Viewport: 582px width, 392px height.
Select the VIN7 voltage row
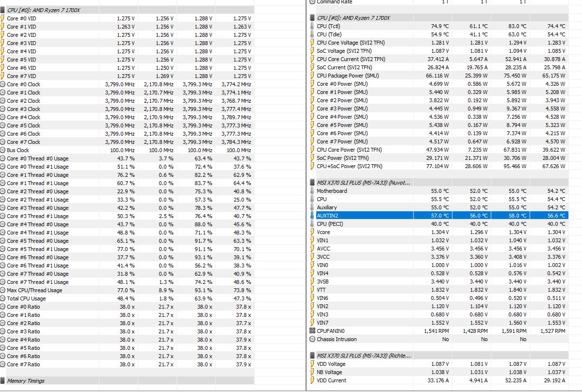pos(438,323)
